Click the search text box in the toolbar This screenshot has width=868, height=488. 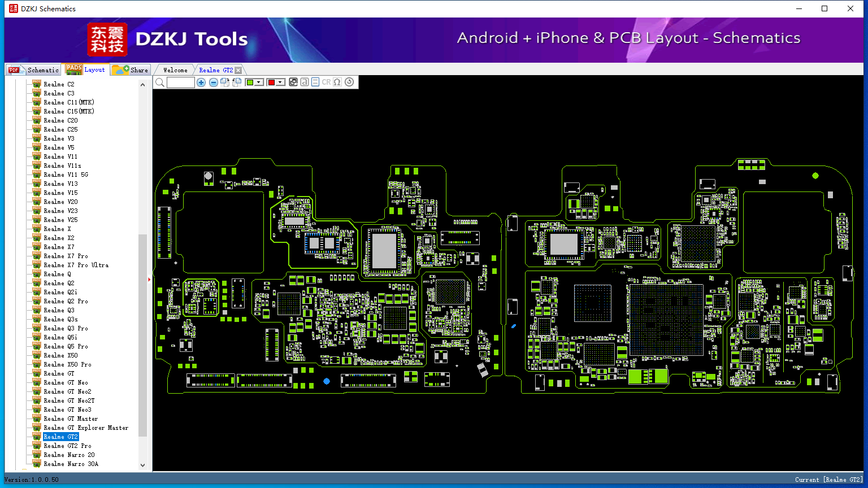[x=181, y=82]
